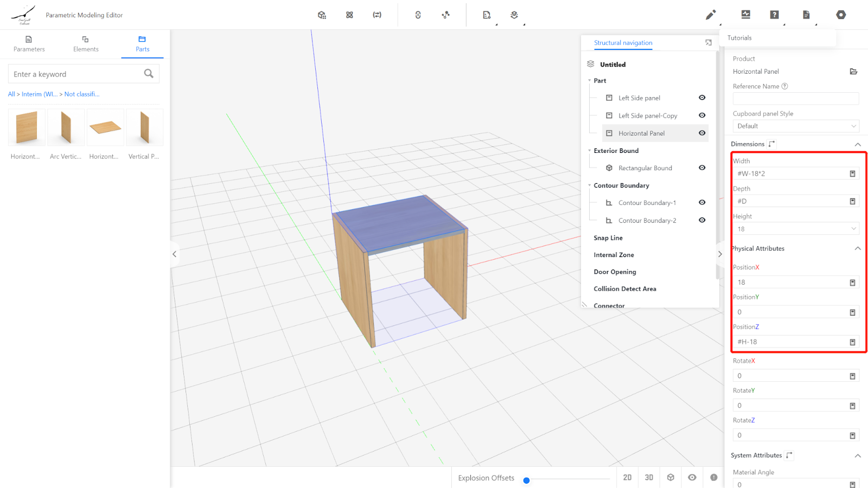Viewport: 868px width, 488px height.
Task: Select Door Opening in structure list
Action: [615, 272]
